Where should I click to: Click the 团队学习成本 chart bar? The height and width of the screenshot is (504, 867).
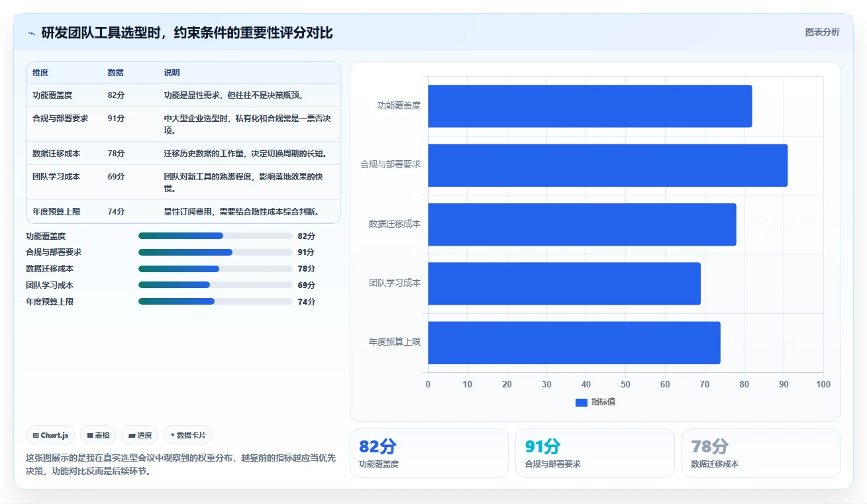[x=564, y=283]
